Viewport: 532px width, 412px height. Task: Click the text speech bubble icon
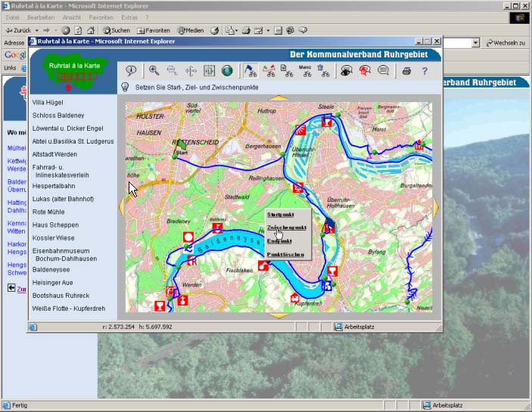pyautogui.click(x=383, y=71)
